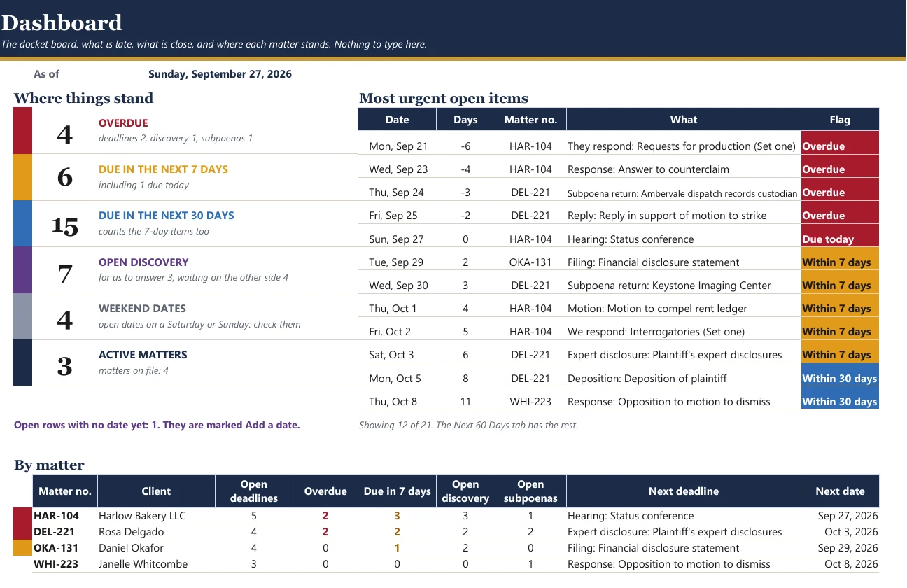Select the "ACTIVE MATTERS" summary label
The image size is (907, 588).
coord(143,355)
